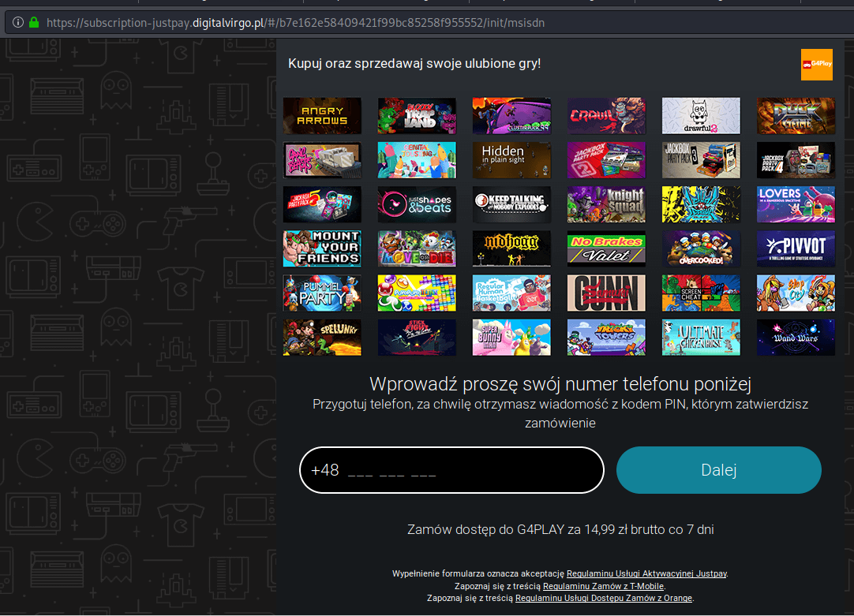Select the Ultimate Chicken Horse tile
854x616 pixels.
[x=701, y=337]
